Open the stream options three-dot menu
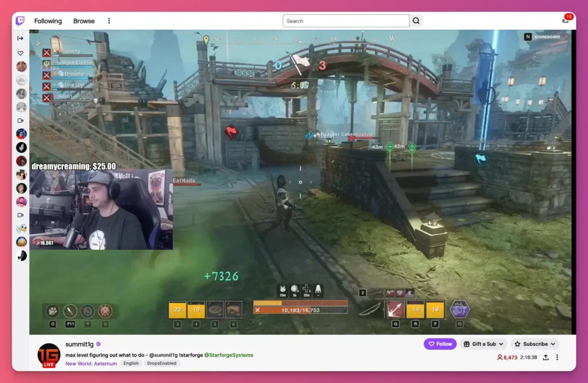 (557, 357)
